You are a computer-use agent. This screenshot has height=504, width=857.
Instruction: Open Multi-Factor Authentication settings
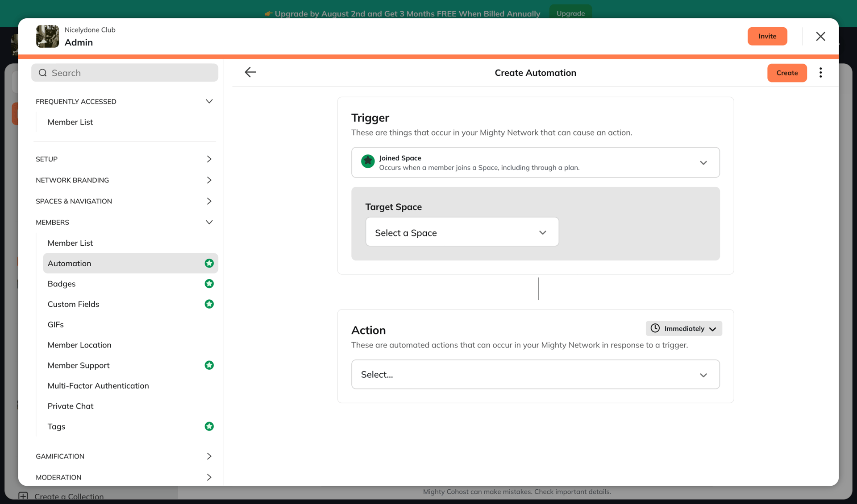(98, 385)
